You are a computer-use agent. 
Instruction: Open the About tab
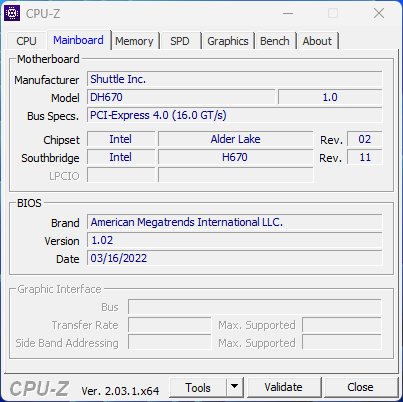tap(317, 41)
